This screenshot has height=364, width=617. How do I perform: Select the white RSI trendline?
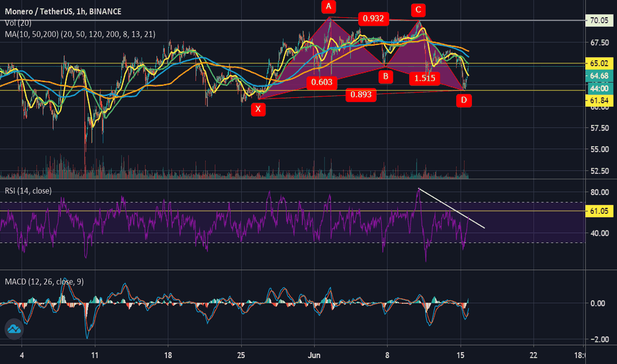click(451, 208)
